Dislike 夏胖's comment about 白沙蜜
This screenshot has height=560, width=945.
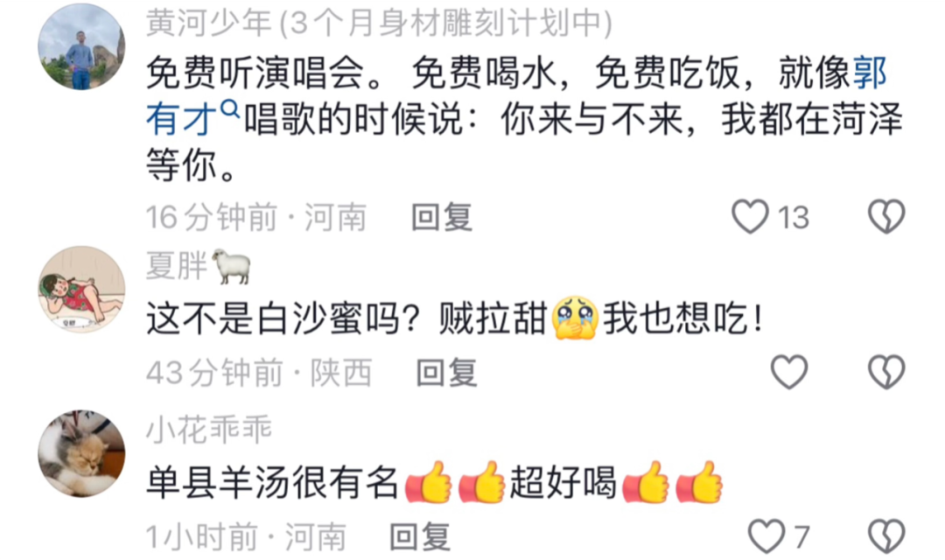click(886, 372)
